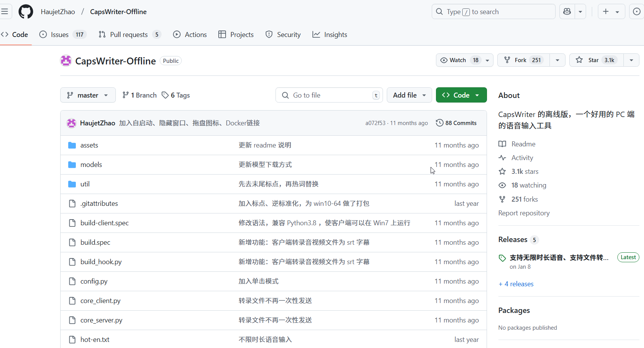Click the history icon next to 88 Commits

pos(440,122)
